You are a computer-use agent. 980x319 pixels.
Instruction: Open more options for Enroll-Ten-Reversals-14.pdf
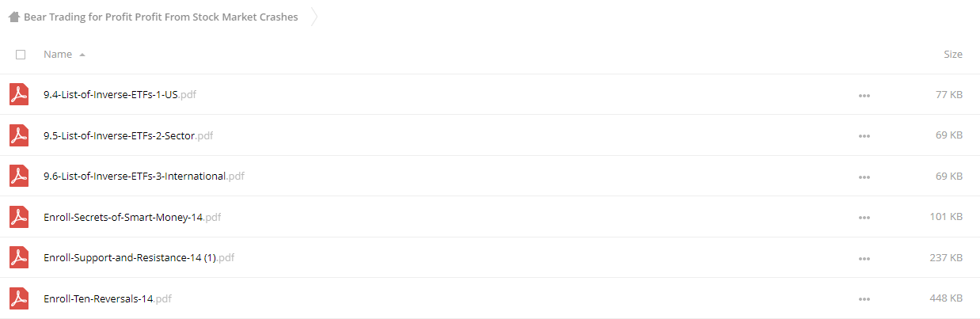pos(864,299)
